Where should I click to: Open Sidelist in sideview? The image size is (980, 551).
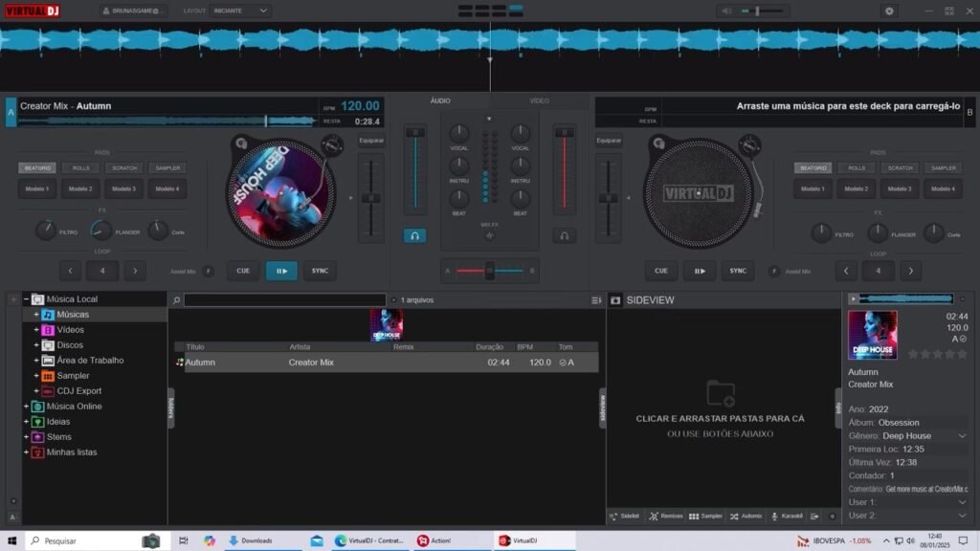tap(624, 517)
